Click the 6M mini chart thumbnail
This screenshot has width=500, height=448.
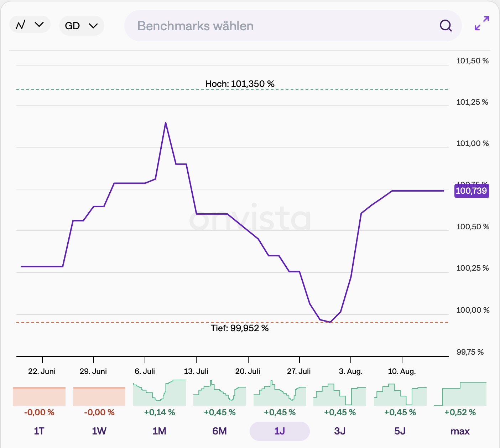point(219,393)
